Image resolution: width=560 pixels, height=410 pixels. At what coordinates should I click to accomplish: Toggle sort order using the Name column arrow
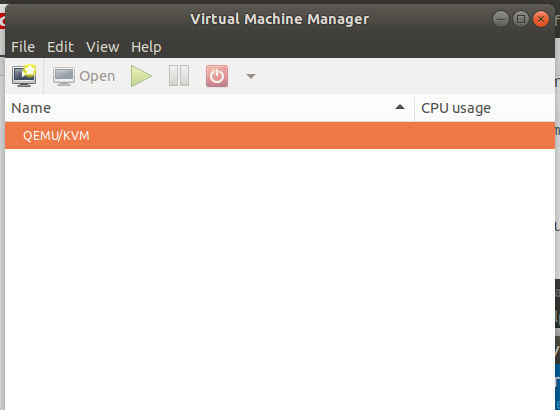point(400,107)
